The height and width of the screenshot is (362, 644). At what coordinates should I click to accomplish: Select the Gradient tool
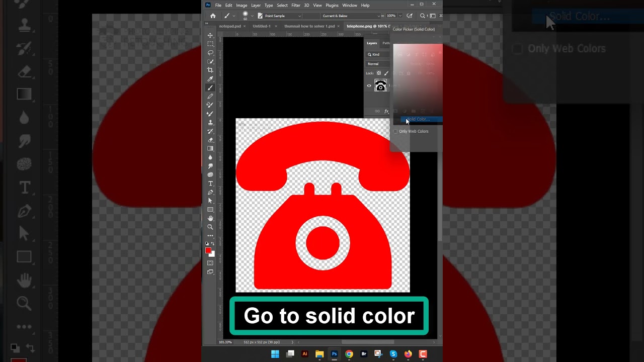[210, 149]
